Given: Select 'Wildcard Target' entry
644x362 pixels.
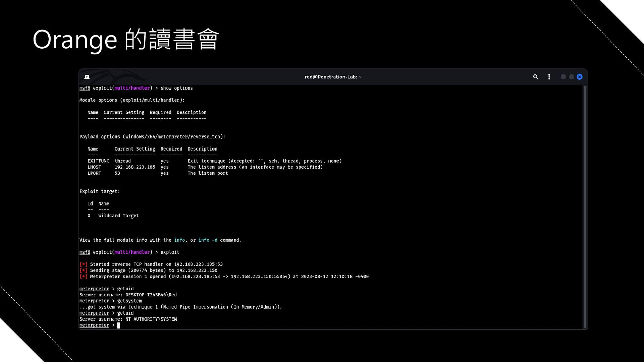Looking at the screenshot, I should (x=118, y=216).
